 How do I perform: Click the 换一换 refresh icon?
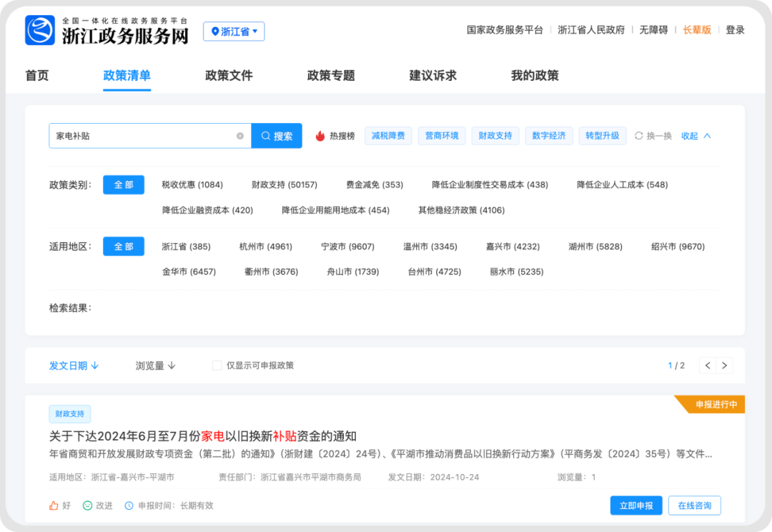click(x=639, y=136)
